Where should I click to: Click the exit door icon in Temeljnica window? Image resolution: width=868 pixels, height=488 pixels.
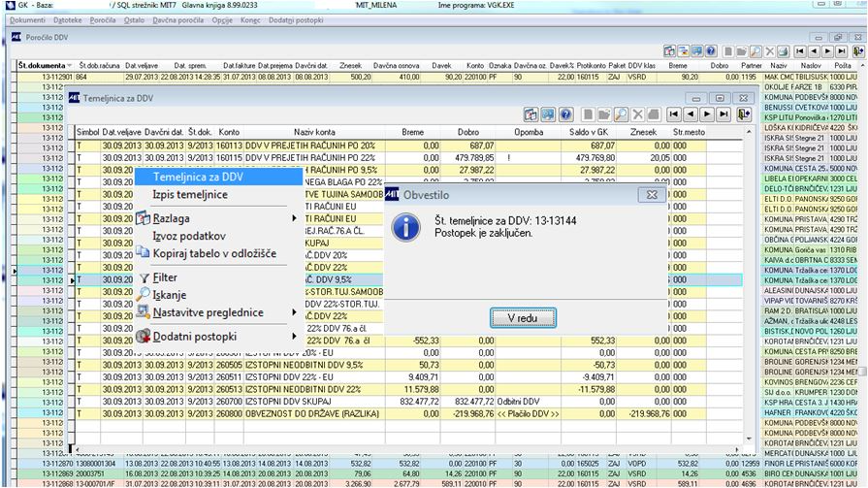(744, 114)
